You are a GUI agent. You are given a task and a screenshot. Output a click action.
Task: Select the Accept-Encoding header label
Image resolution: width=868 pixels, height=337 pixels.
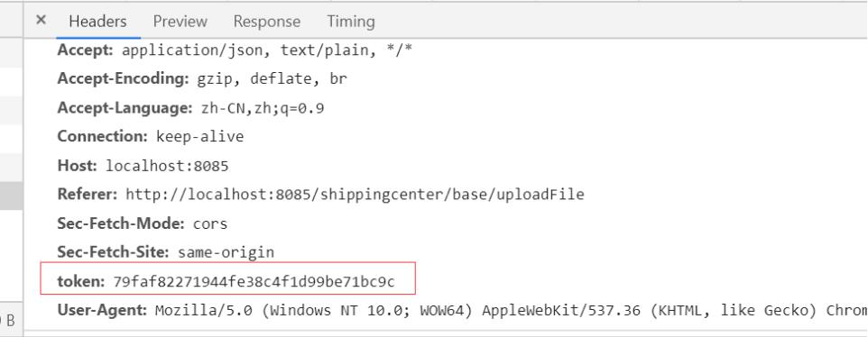[124, 79]
